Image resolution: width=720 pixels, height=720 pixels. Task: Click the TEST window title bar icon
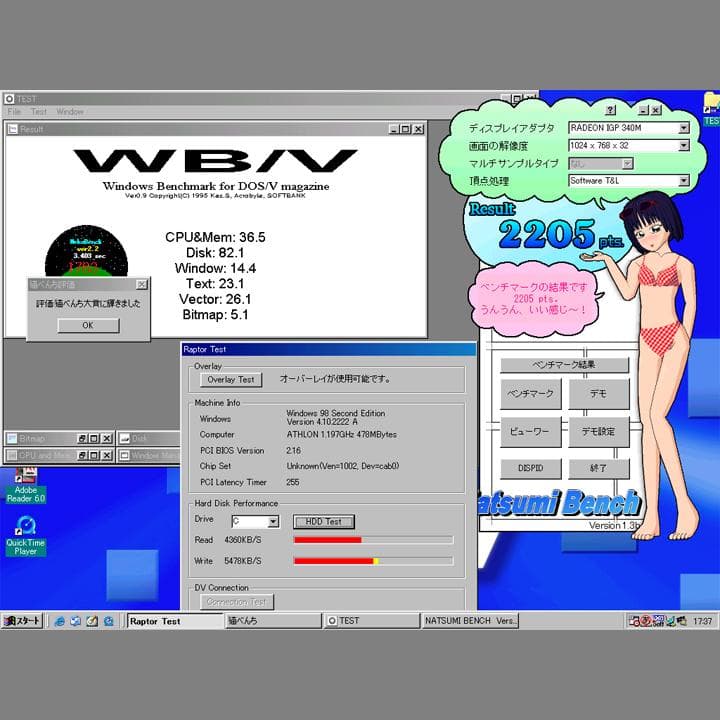point(9,99)
